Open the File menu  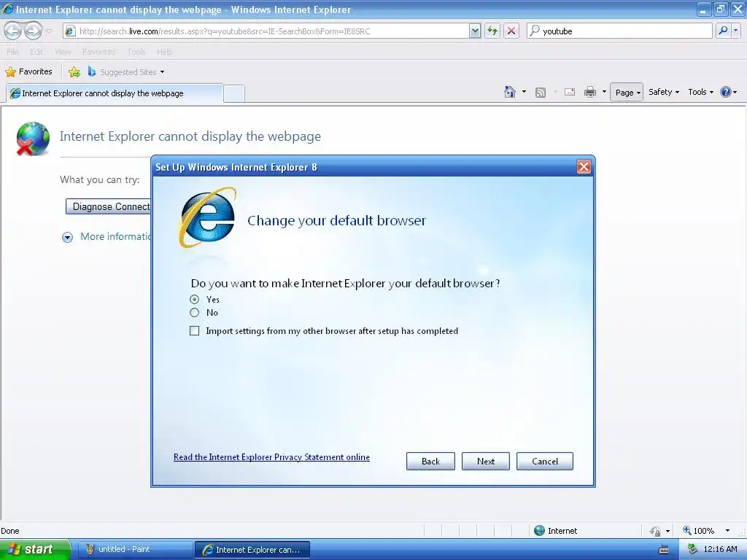point(12,52)
